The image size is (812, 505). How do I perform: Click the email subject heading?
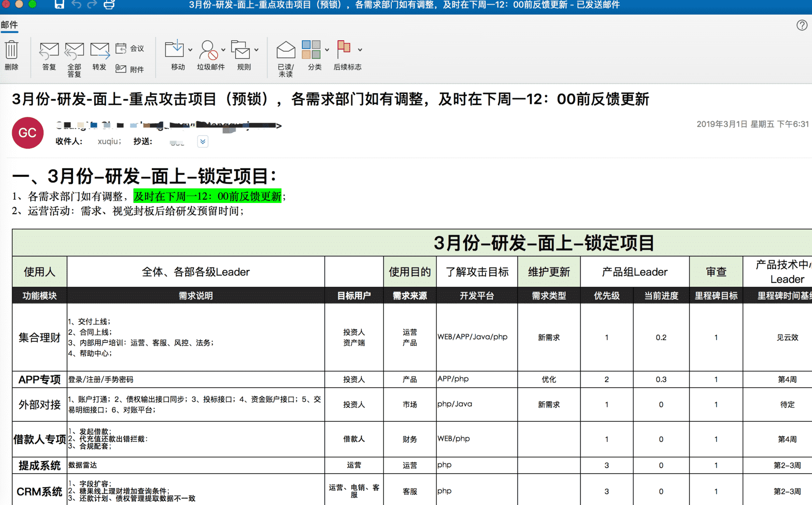[331, 99]
